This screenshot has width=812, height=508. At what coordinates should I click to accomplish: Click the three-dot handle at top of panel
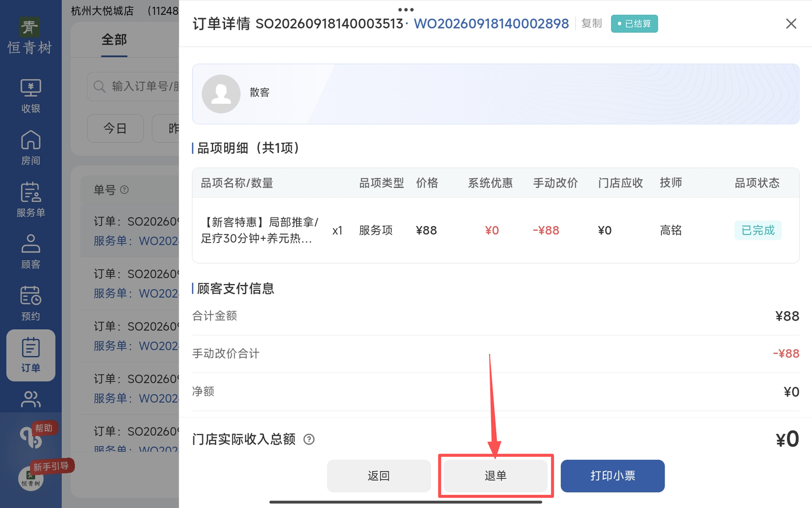click(x=405, y=10)
